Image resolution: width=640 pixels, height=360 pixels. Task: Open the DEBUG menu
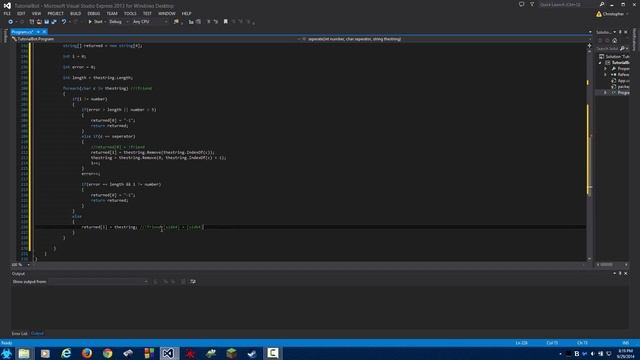94,13
